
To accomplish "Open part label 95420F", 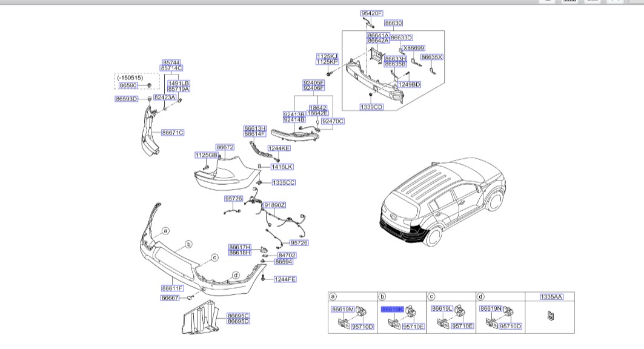I will [371, 13].
